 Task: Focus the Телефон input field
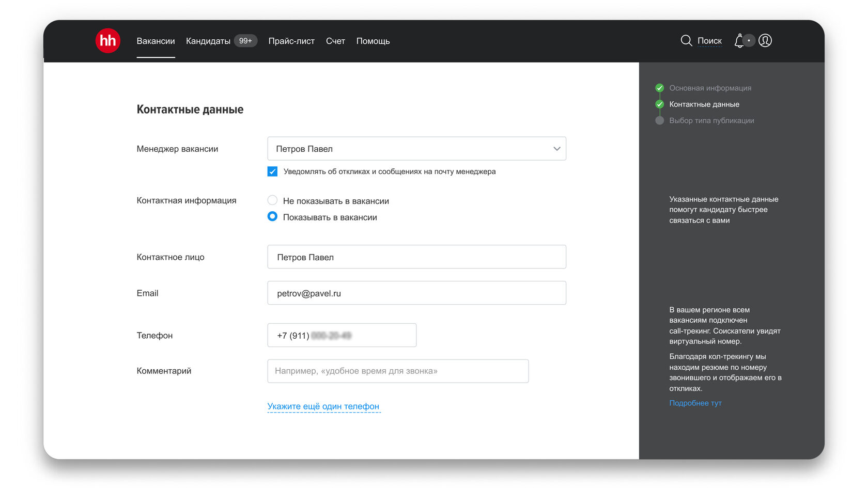coord(342,335)
